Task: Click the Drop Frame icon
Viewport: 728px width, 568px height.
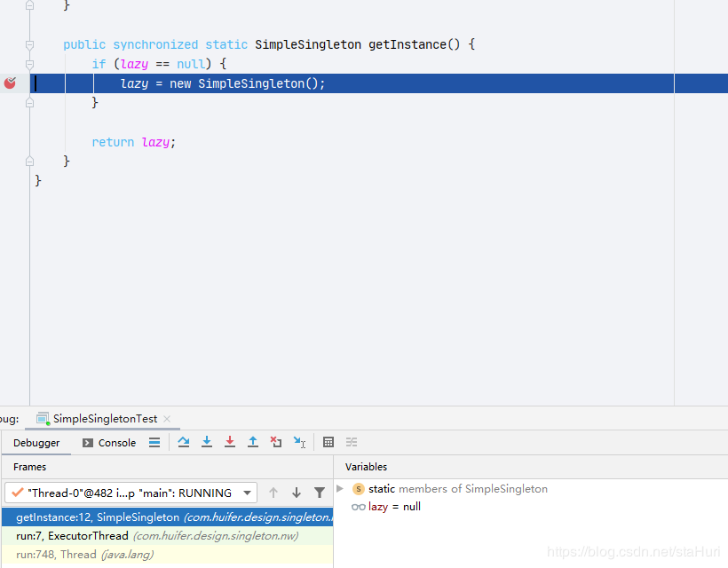Action: pyautogui.click(x=276, y=442)
